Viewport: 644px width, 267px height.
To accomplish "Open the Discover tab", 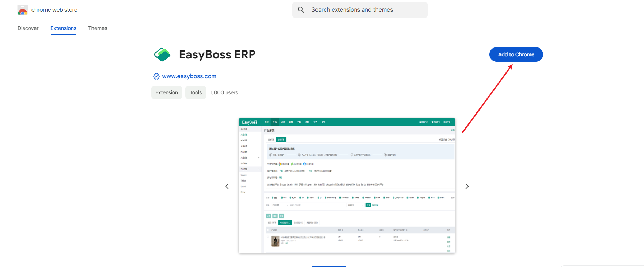I will (28, 28).
